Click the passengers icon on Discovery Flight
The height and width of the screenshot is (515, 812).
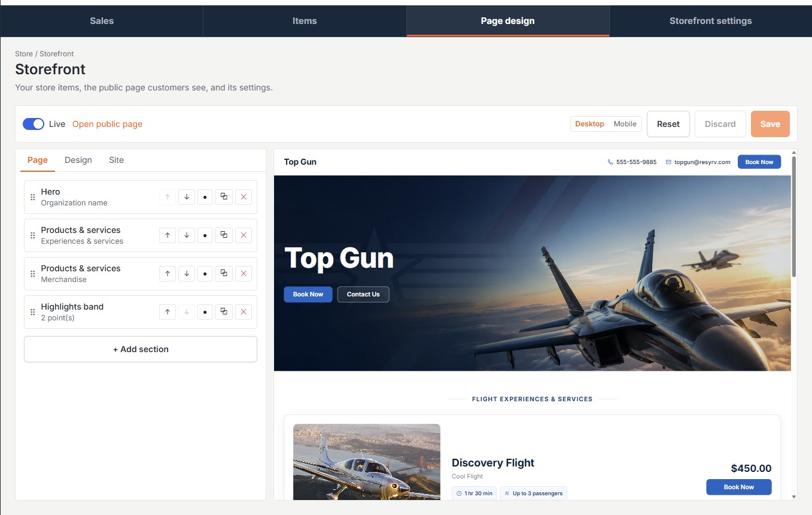coord(507,493)
